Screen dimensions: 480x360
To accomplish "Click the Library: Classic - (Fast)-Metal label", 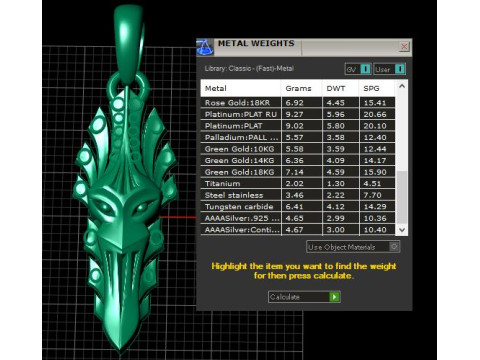I will [x=249, y=68].
